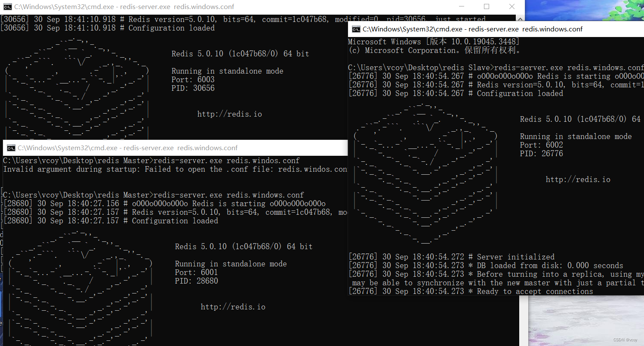The image size is (644, 346).
Task: Maximize the back cmd window running port 6003
Action: tap(487, 7)
